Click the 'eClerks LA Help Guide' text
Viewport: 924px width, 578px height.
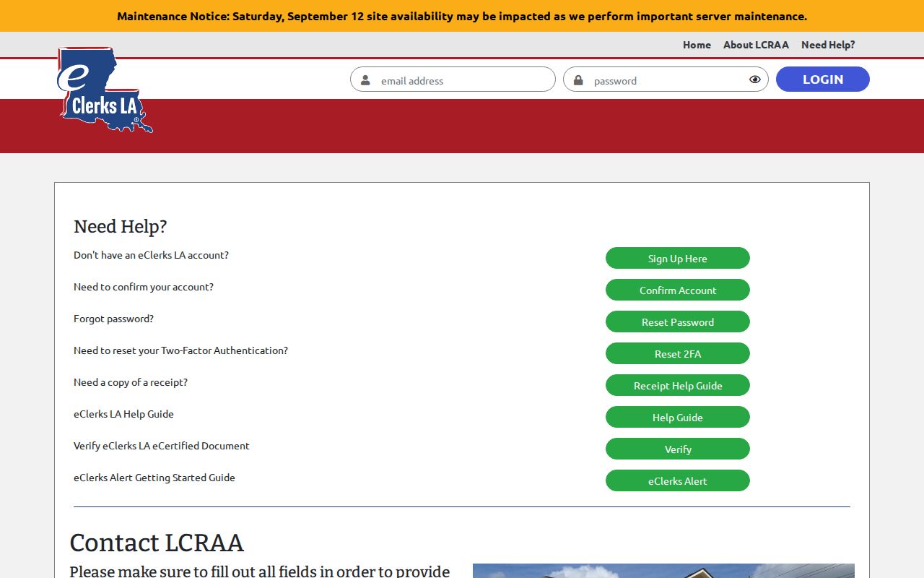click(123, 414)
